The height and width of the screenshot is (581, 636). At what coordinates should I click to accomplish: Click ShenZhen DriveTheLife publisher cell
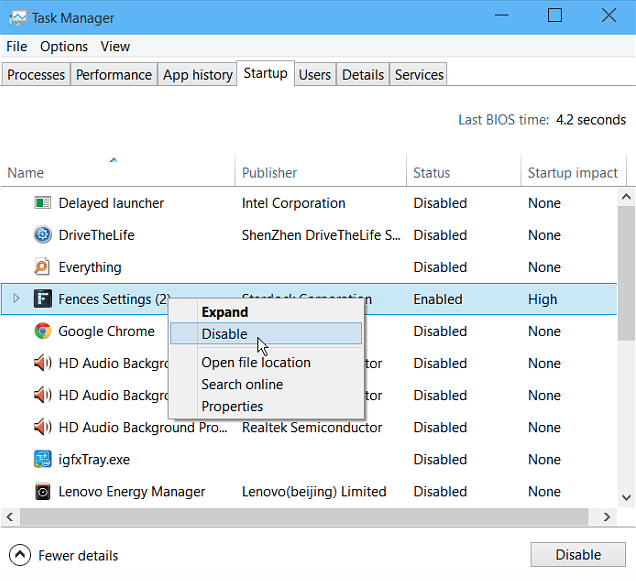(321, 235)
